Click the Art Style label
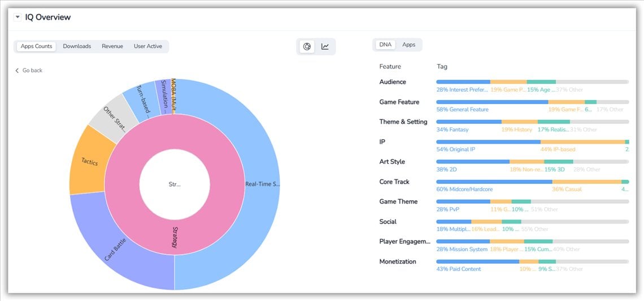This screenshot has width=644, height=301. point(392,162)
